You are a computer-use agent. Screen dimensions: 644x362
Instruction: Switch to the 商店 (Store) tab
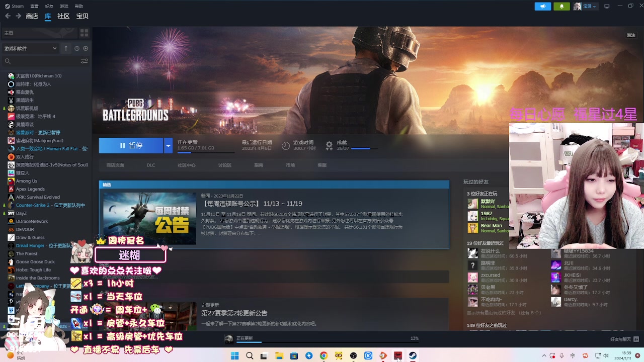[x=32, y=16]
